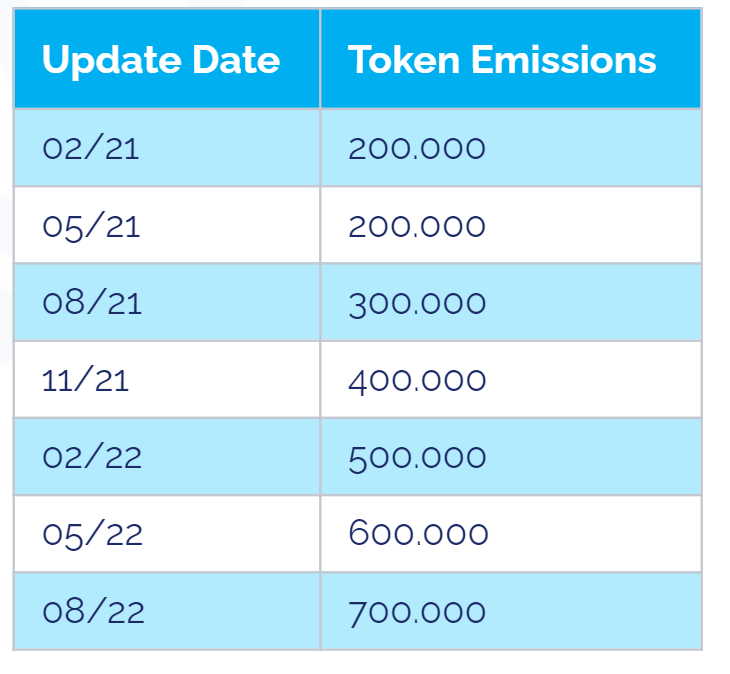The width and height of the screenshot is (730, 674).
Task: Click the word Date in header
Action: click(x=236, y=60)
